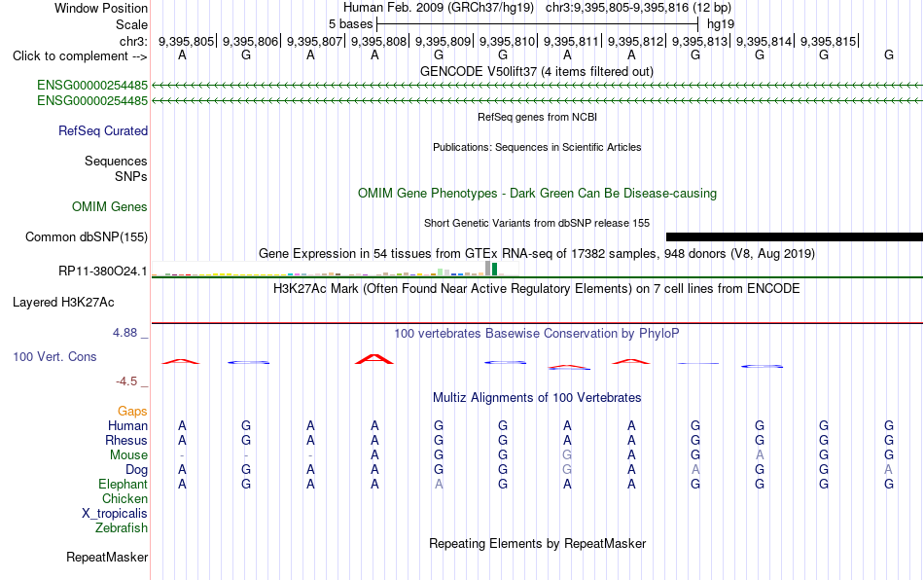Click the PhyloP 4.88 upper bound value
The height and width of the screenshot is (580, 924).
(x=124, y=333)
